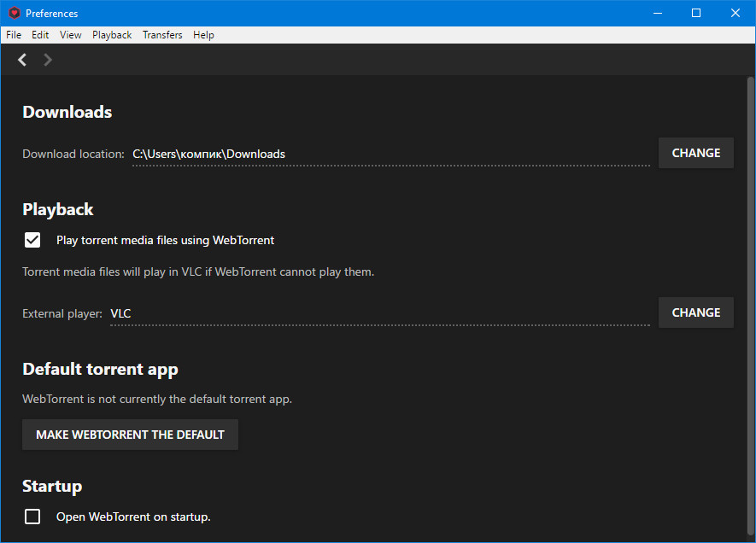Image resolution: width=756 pixels, height=543 pixels.
Task: Click the vertical scrollbar on the right
Action: tap(751, 308)
